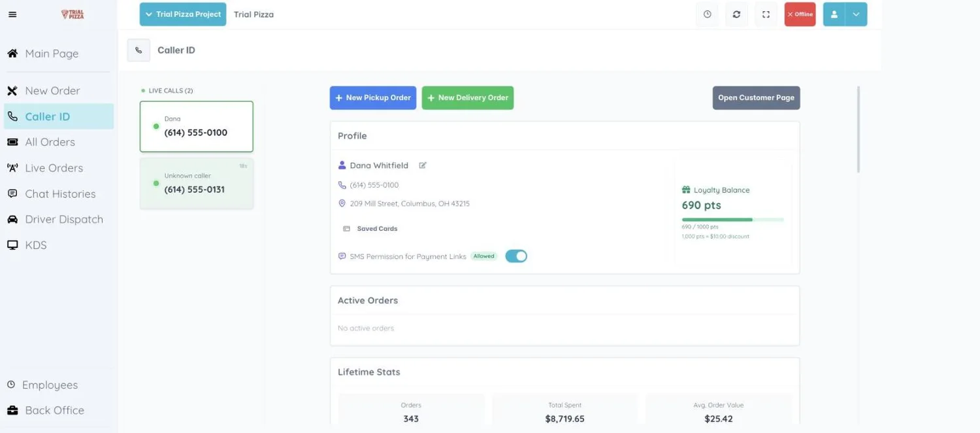Viewport: 980px width, 433px height.
Task: Click Saved Cards link
Action: pyautogui.click(x=377, y=229)
